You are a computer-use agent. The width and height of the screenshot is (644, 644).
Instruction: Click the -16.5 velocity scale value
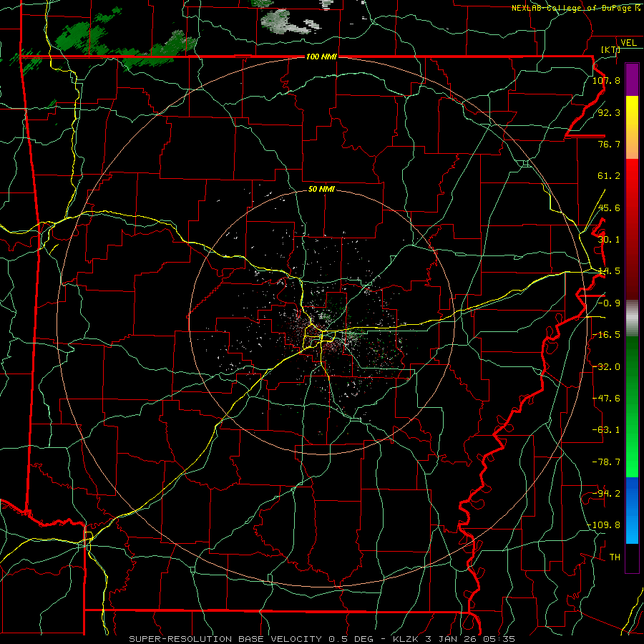click(x=606, y=335)
